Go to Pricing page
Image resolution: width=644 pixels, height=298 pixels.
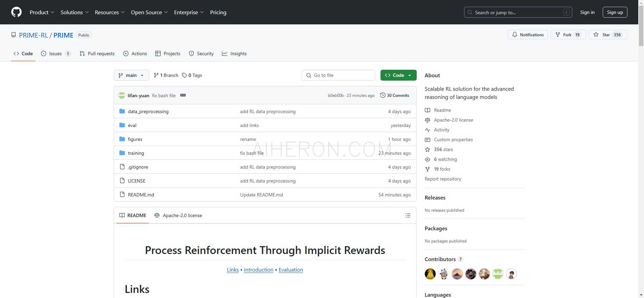click(x=218, y=12)
